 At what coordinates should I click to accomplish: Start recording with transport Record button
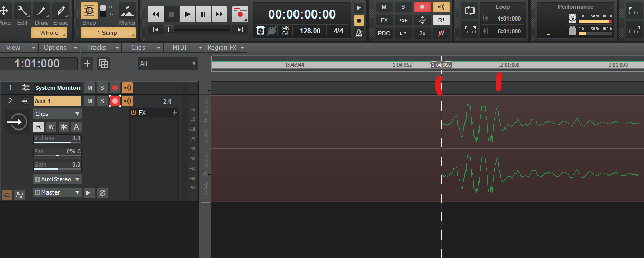(x=240, y=14)
